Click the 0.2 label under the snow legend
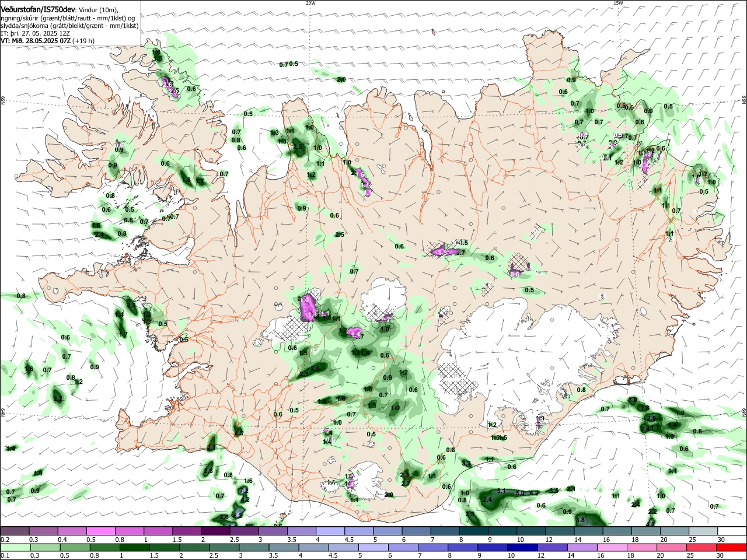The image size is (747, 560). [x=5, y=540]
